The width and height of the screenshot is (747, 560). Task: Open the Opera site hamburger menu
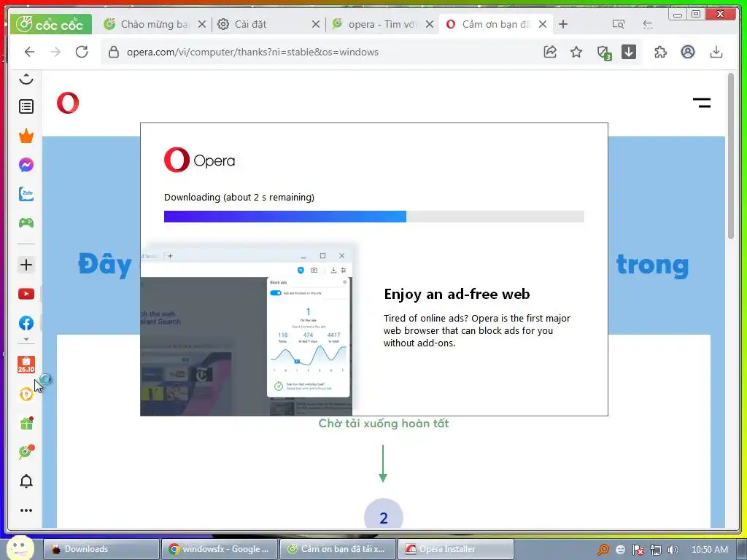pyautogui.click(x=701, y=102)
